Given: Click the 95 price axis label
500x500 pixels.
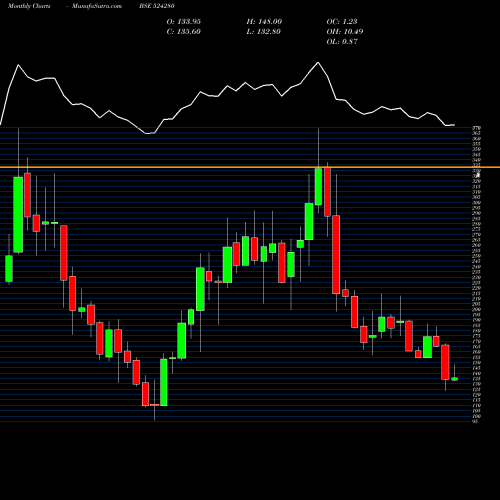Looking at the screenshot, I should [475, 422].
